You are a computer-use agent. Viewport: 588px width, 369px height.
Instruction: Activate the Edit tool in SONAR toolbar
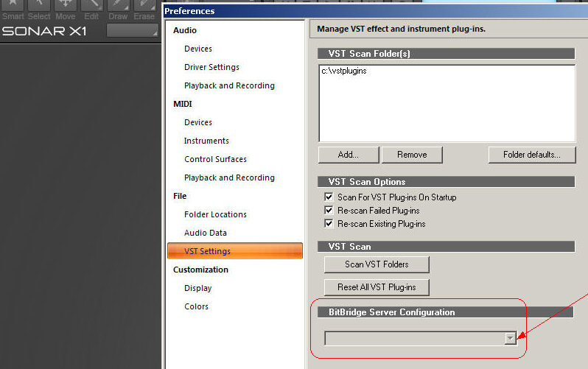91,10
